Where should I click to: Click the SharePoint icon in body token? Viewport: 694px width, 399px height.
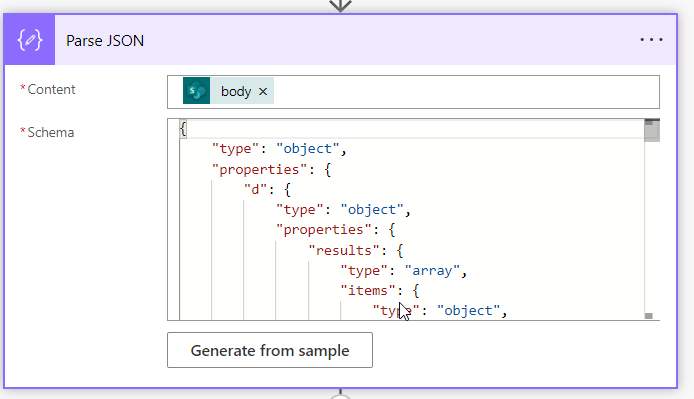tap(197, 91)
